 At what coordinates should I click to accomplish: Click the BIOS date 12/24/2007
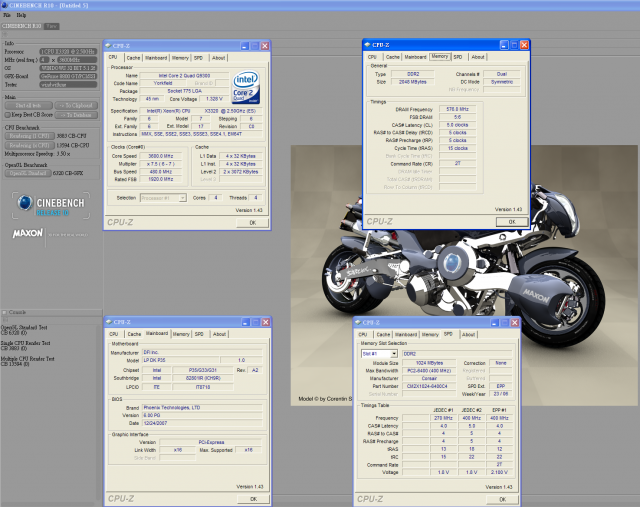(x=202, y=423)
